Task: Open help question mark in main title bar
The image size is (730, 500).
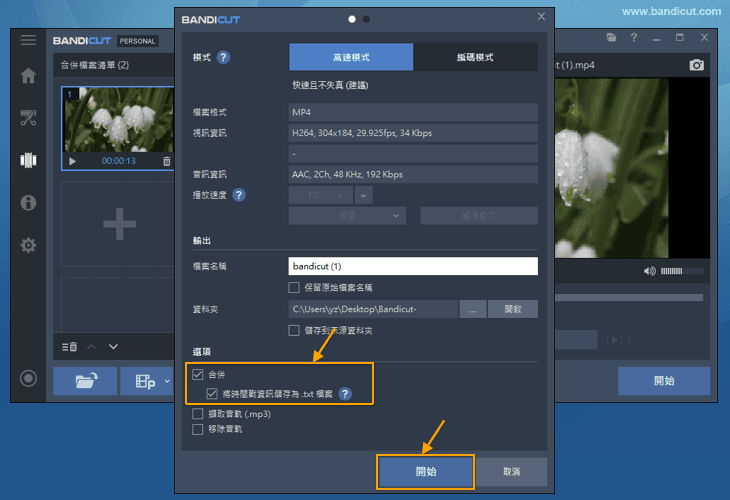Action: pyautogui.click(x=634, y=37)
